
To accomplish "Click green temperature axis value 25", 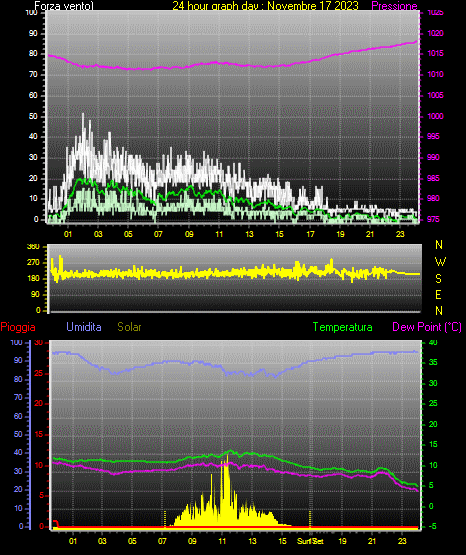I will pyautogui.click(x=433, y=404).
